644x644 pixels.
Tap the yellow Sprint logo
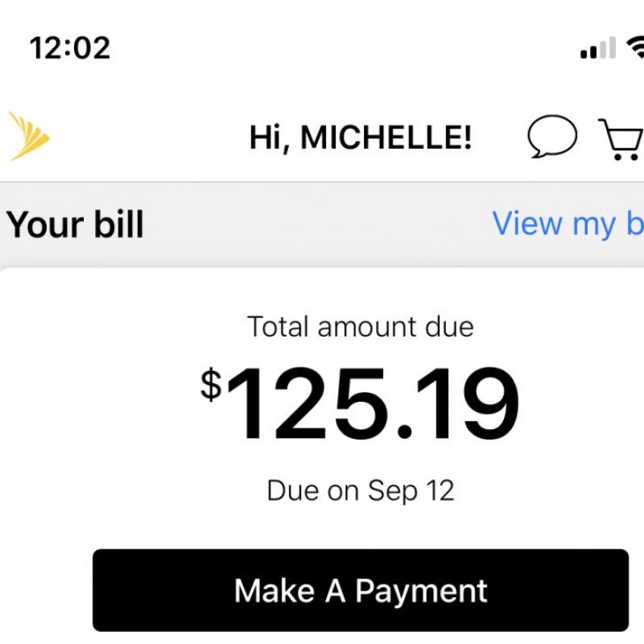pyautogui.click(x=28, y=136)
